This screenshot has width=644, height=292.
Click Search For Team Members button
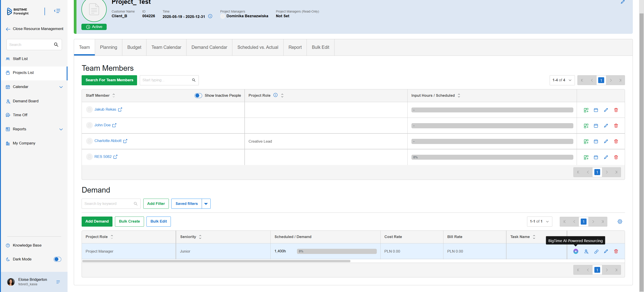tap(109, 80)
